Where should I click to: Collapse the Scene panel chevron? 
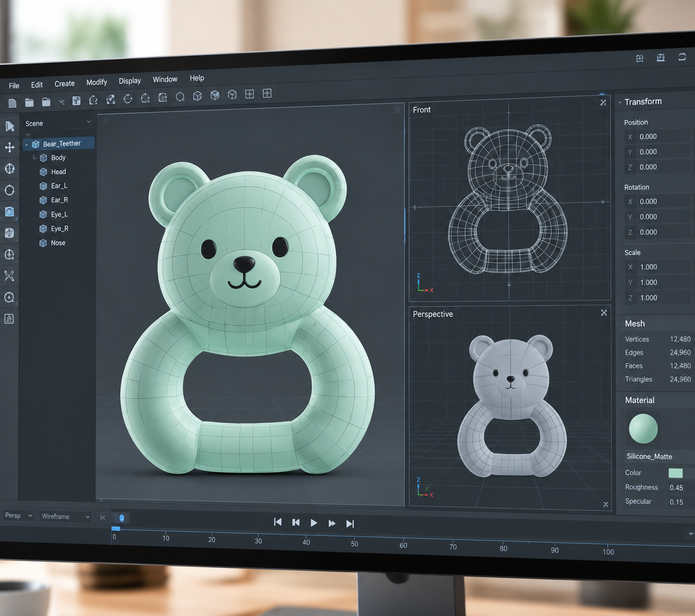pos(89,122)
